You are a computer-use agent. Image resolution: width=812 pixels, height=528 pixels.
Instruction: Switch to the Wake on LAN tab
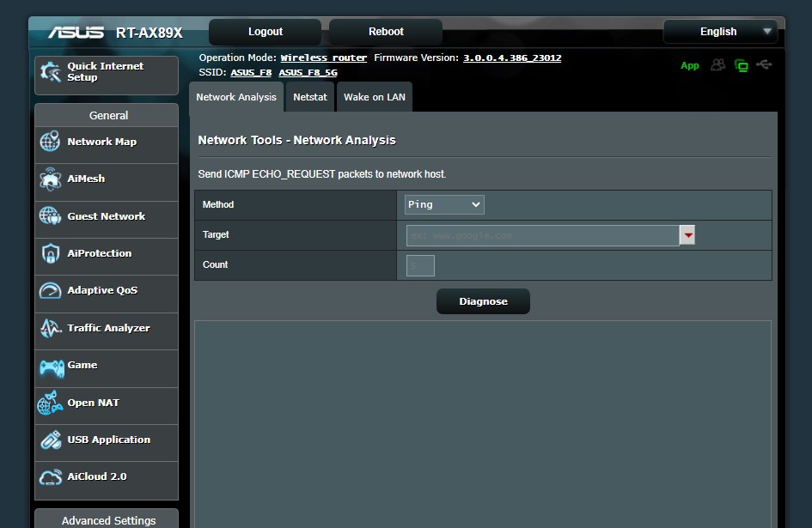[x=375, y=97]
